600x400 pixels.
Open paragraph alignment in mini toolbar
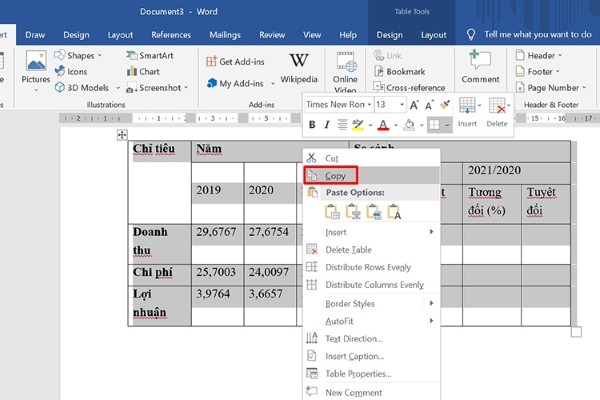point(342,125)
